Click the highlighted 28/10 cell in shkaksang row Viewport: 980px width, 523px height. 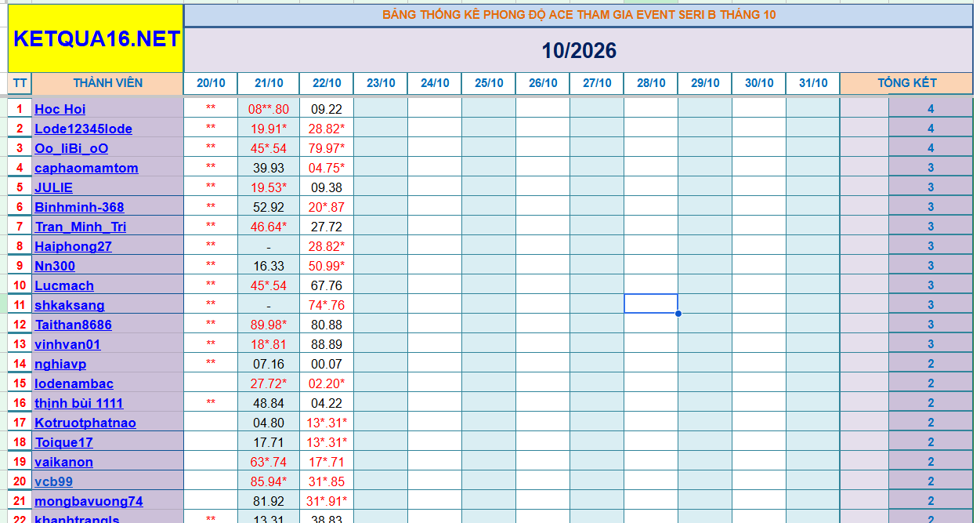651,303
